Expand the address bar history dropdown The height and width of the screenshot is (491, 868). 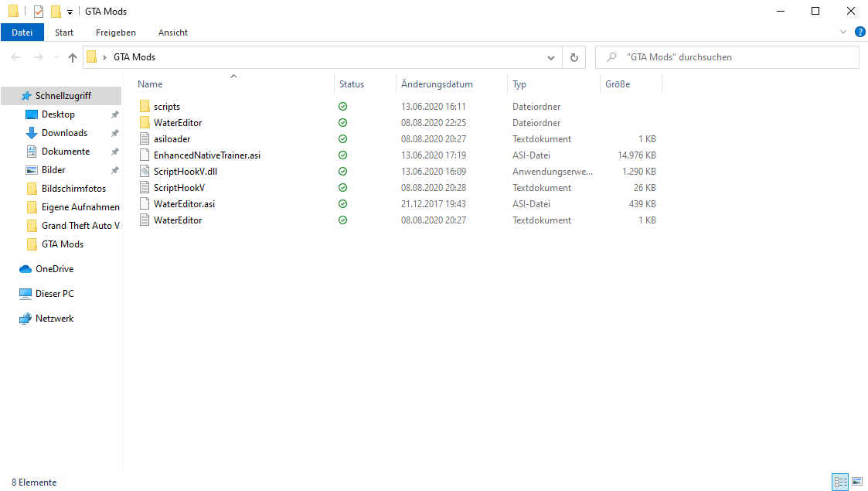tap(551, 57)
